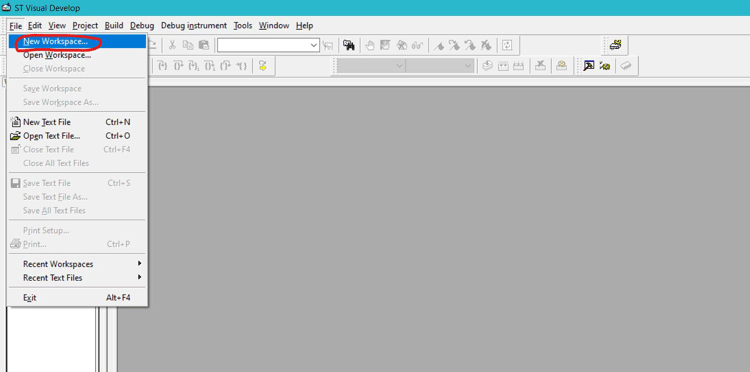Open the Tools menu

tap(243, 26)
